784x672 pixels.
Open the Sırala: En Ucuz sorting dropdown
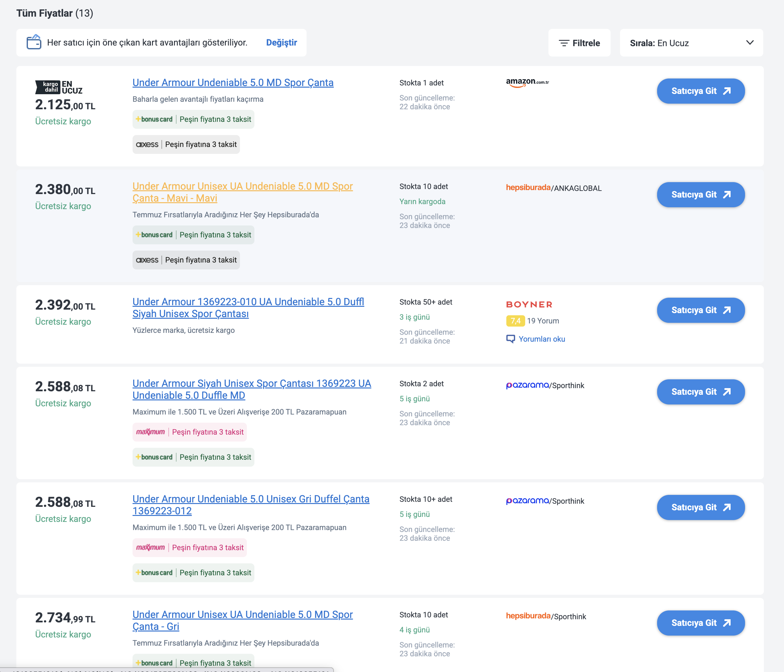pos(691,43)
